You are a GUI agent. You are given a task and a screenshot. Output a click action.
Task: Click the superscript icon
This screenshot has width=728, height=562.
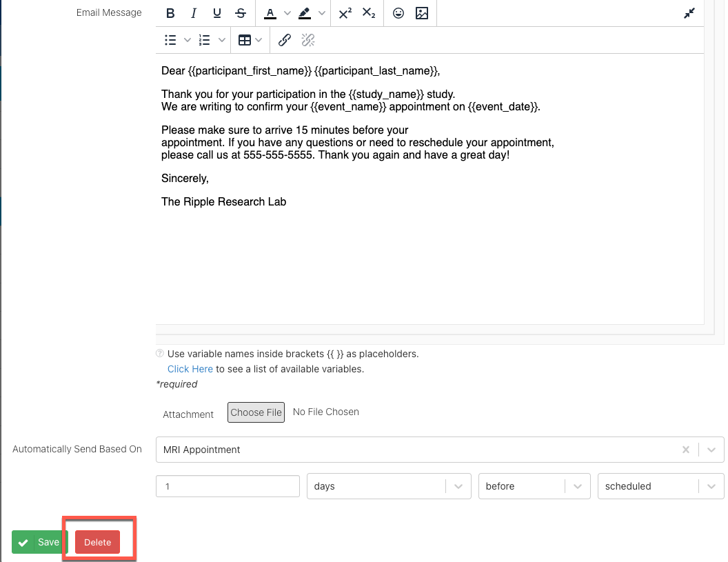tap(345, 13)
